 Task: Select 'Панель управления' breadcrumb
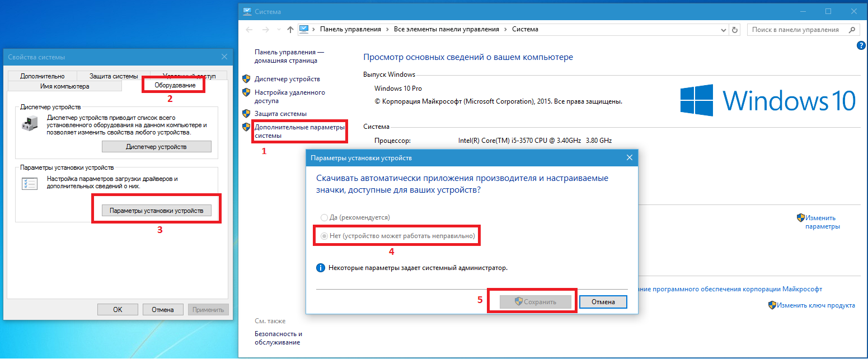(x=350, y=29)
